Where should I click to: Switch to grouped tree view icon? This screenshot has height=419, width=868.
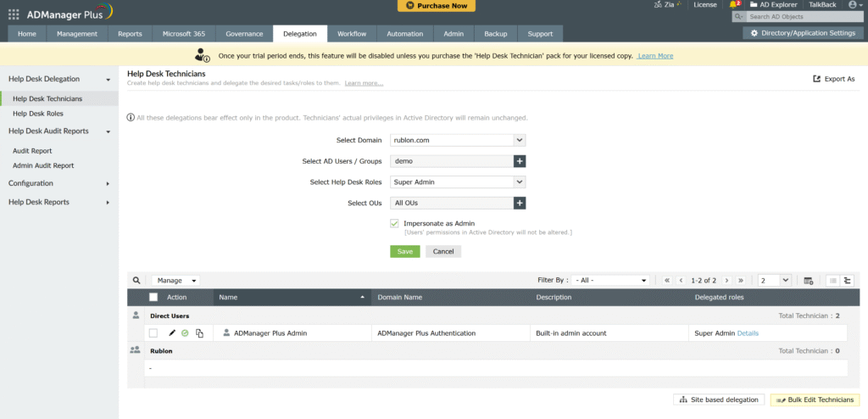tap(847, 281)
